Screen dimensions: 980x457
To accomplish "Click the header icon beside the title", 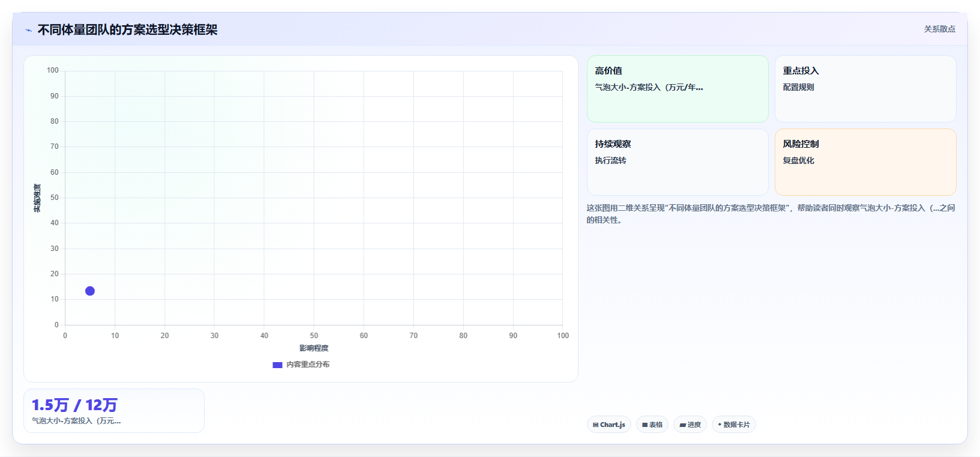I will coord(28,30).
